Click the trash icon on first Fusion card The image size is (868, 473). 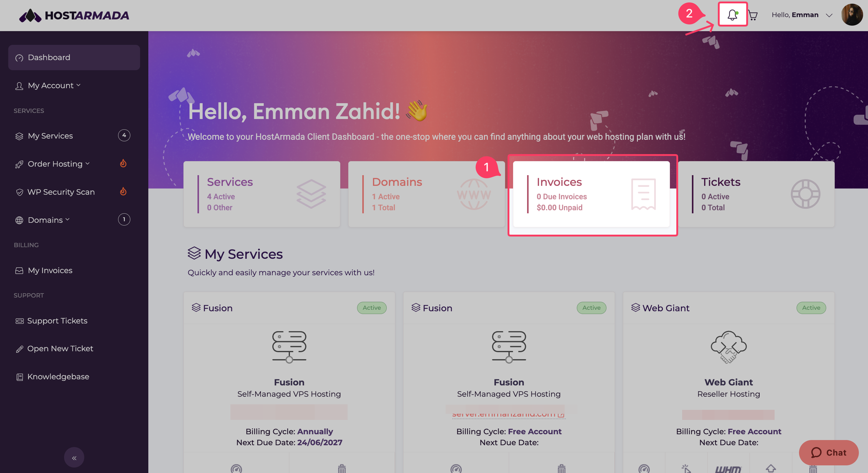[342, 468]
